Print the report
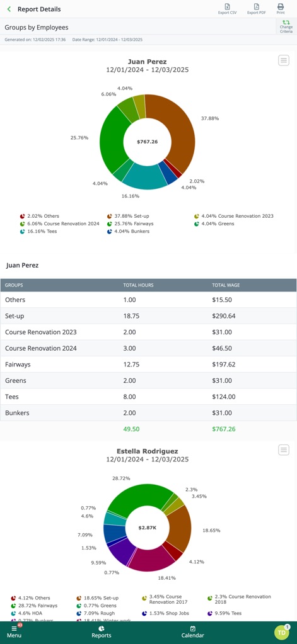This screenshot has width=297, height=644. [x=281, y=9]
